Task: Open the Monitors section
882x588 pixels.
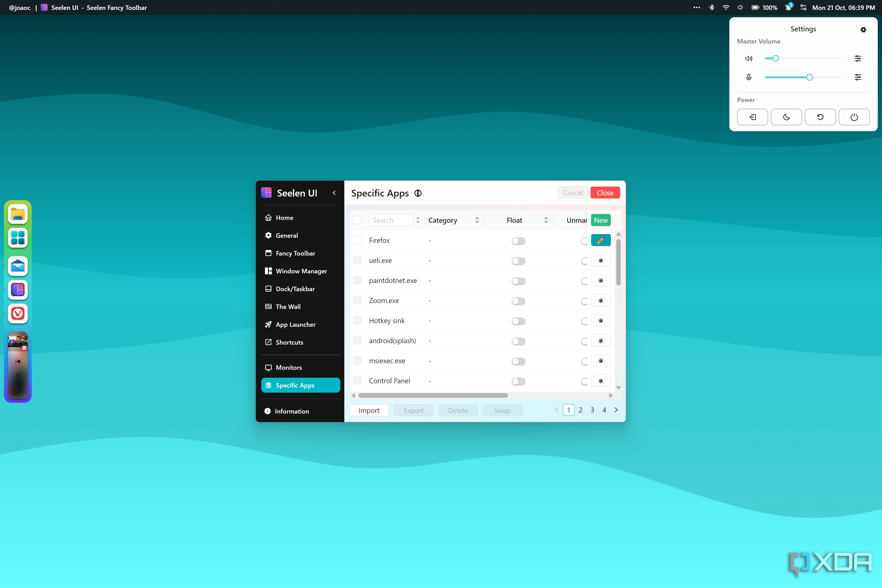Action: coord(288,367)
